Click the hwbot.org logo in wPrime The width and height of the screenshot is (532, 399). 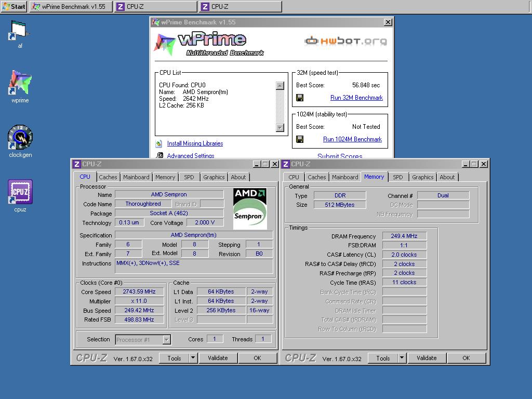tap(345, 41)
